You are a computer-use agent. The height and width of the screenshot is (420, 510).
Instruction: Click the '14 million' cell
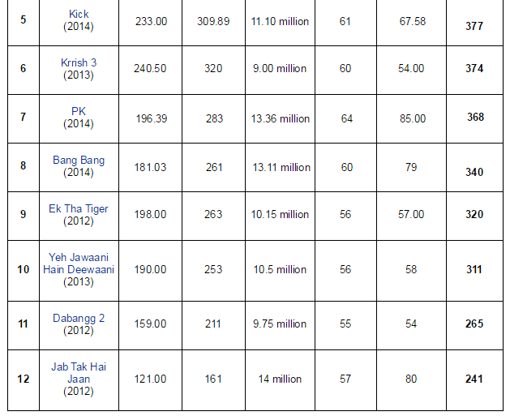tap(280, 379)
